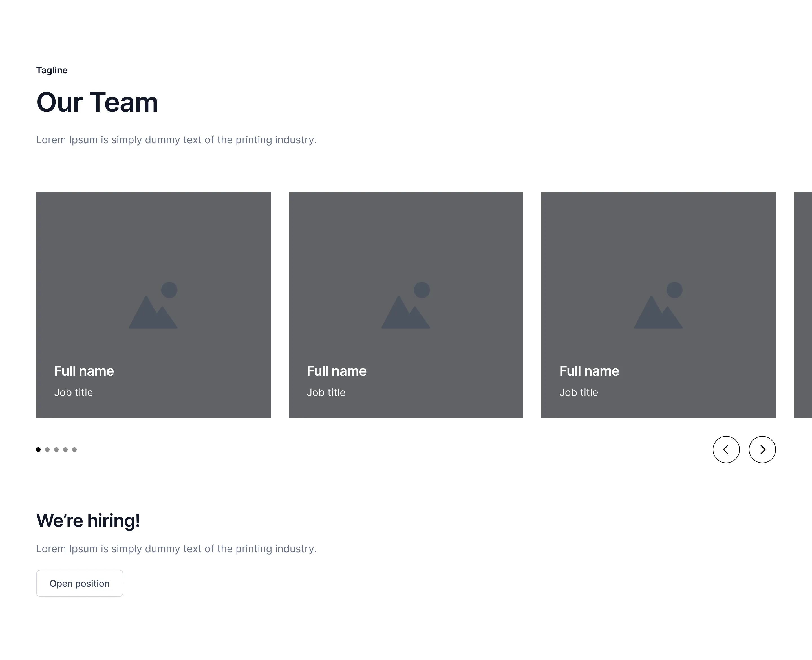Jump to fifth carousel dot
Viewport: 812px width, 660px height.
coord(74,449)
